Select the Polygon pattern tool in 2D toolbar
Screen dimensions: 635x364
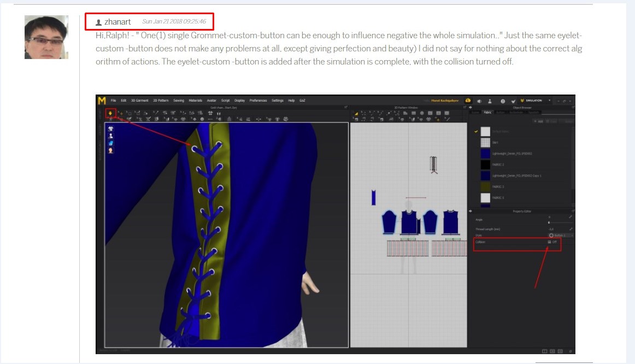tap(405, 113)
